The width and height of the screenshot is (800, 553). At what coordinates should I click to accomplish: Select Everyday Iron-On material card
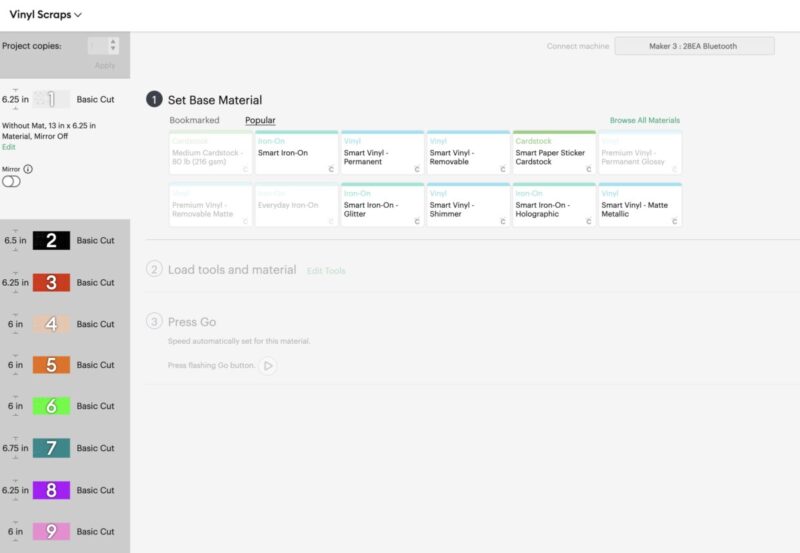click(296, 205)
